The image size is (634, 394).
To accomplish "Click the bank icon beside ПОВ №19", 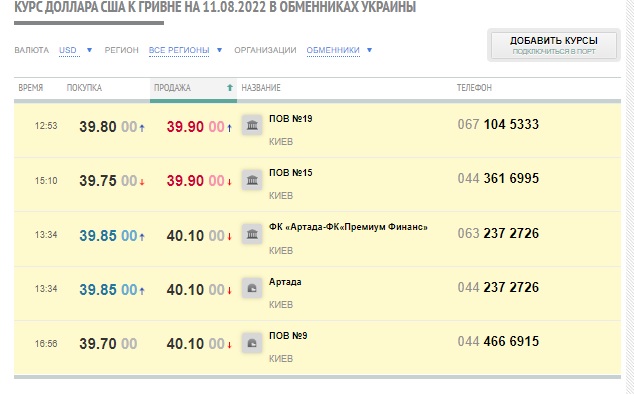I will click(252, 125).
